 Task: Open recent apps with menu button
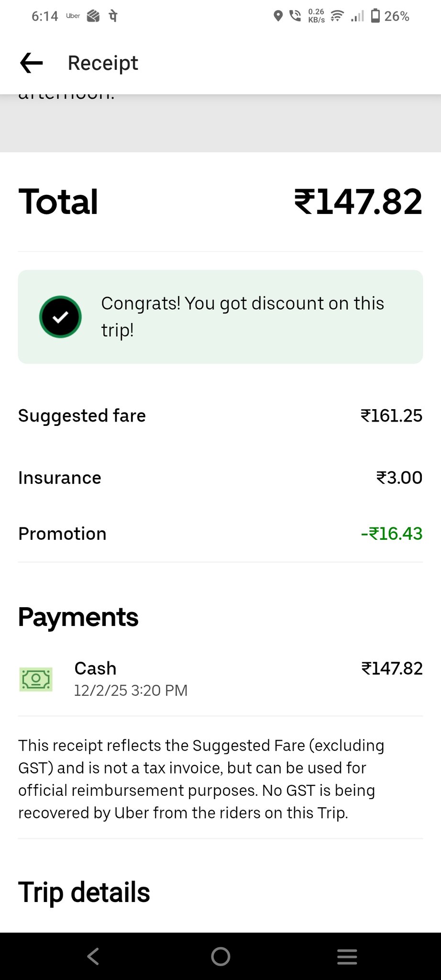click(x=347, y=957)
